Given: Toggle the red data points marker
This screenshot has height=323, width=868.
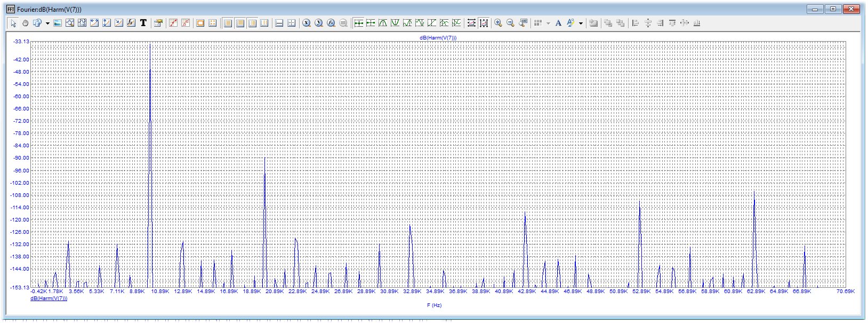Looking at the screenshot, I should point(173,23).
